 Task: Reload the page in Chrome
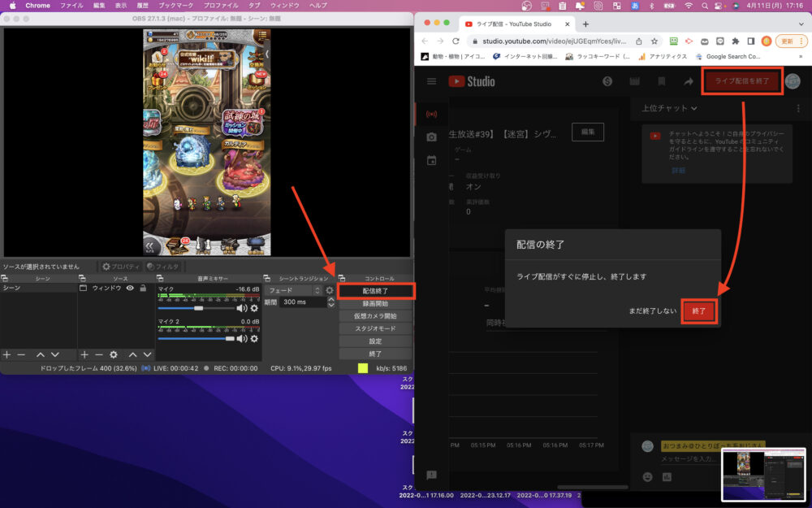456,41
